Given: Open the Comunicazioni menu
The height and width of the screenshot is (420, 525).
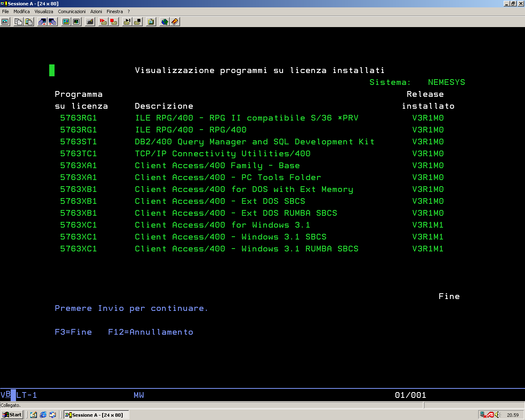Looking at the screenshot, I should click(x=72, y=11).
